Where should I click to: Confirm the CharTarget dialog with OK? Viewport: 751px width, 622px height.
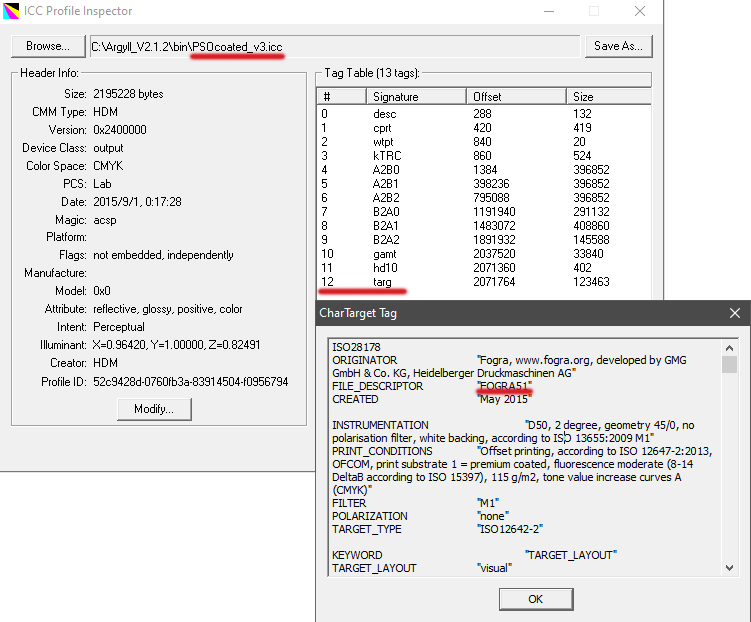pos(535,598)
